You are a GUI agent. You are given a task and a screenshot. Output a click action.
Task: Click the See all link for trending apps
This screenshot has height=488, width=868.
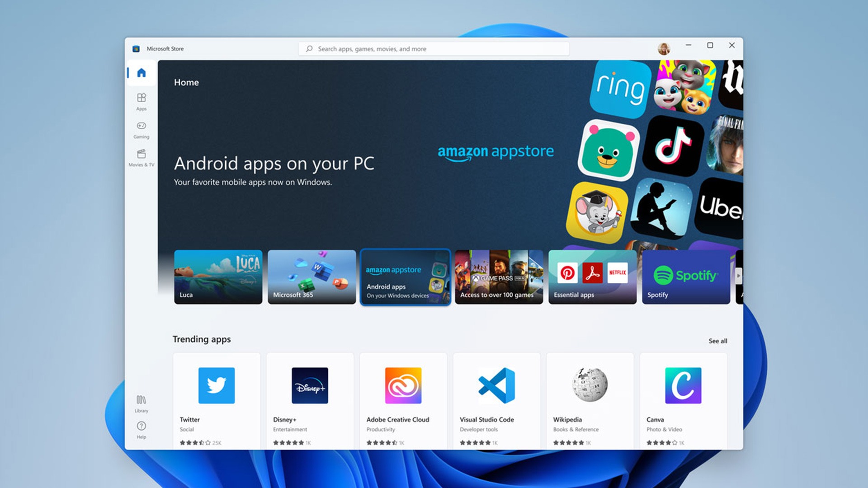(718, 341)
